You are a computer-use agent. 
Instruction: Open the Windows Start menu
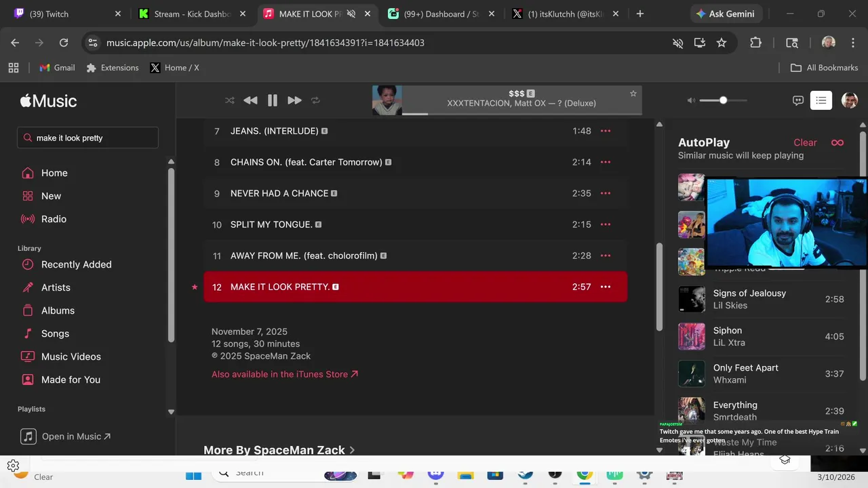pos(193,475)
